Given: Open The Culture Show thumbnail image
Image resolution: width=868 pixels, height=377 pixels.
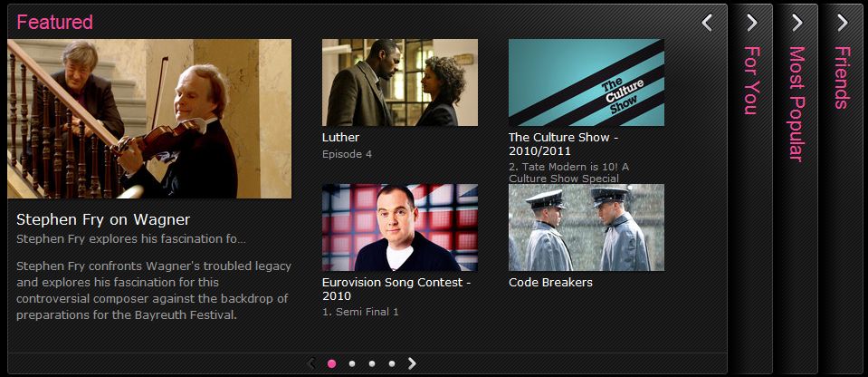Looking at the screenshot, I should pyautogui.click(x=587, y=82).
